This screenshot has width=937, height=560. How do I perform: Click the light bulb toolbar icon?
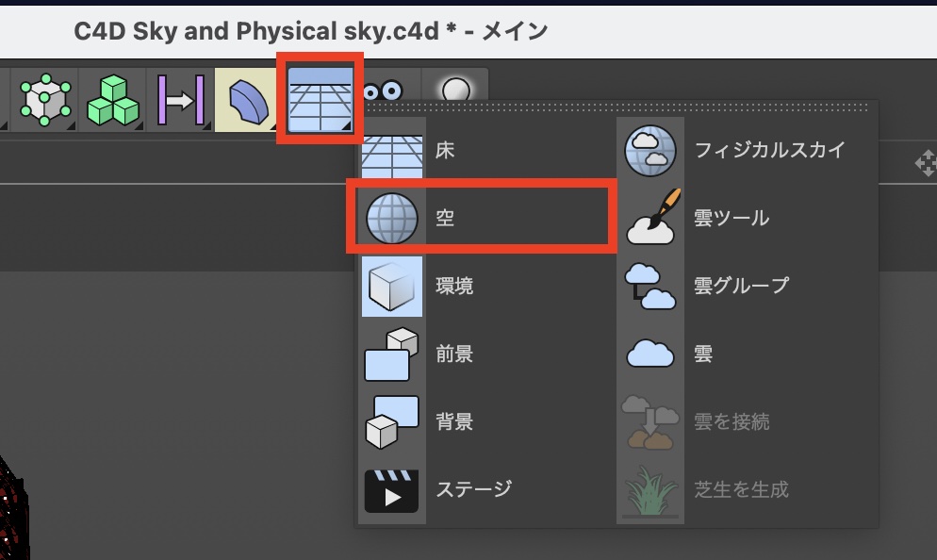(x=456, y=91)
